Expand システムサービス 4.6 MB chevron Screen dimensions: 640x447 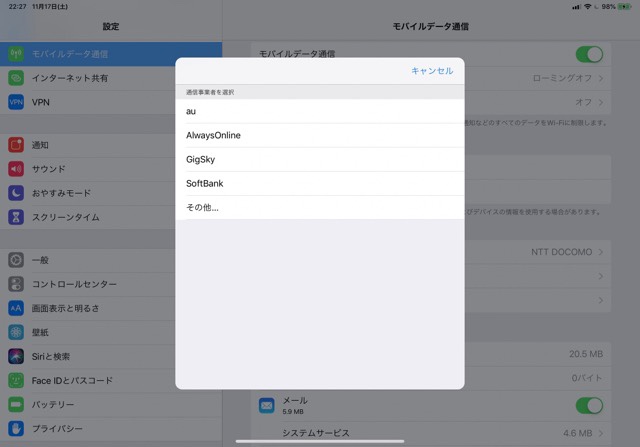[x=601, y=433]
